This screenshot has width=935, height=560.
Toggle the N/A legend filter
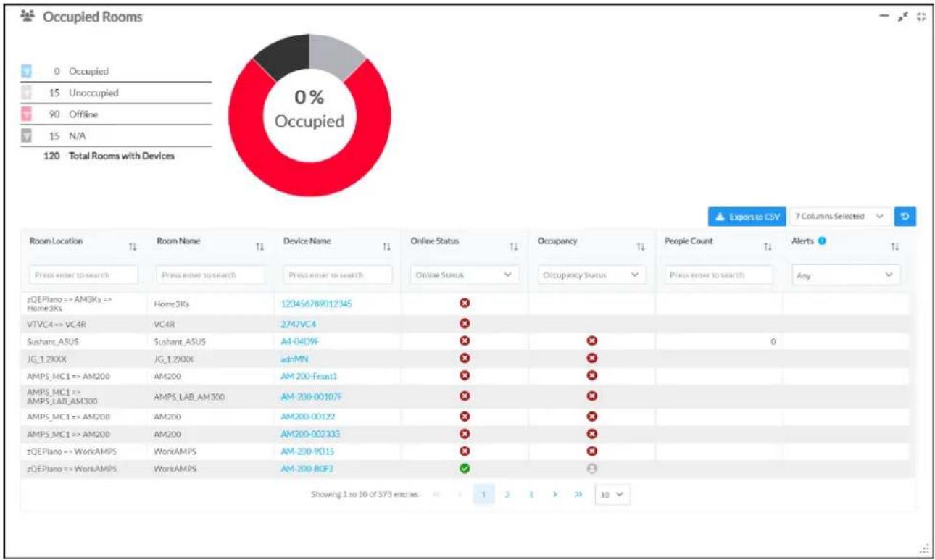(x=26, y=135)
